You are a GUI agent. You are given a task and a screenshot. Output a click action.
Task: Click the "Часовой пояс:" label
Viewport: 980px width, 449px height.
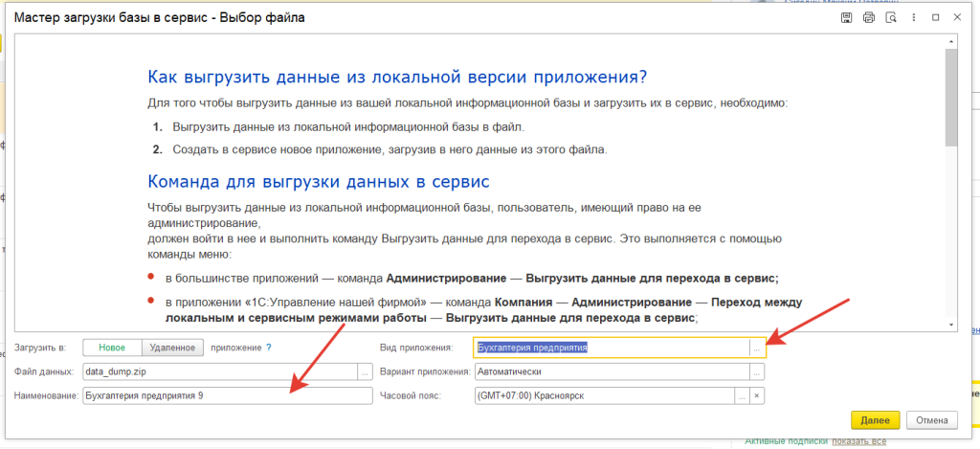coord(412,395)
